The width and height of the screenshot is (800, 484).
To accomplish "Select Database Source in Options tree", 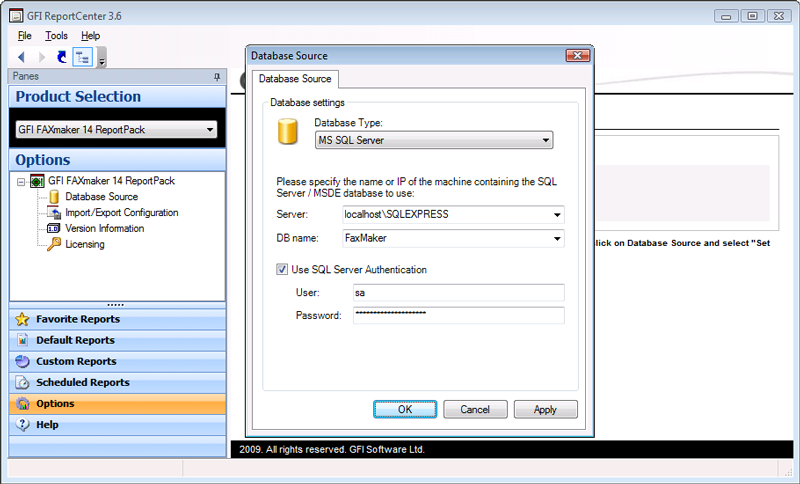I will click(x=102, y=197).
